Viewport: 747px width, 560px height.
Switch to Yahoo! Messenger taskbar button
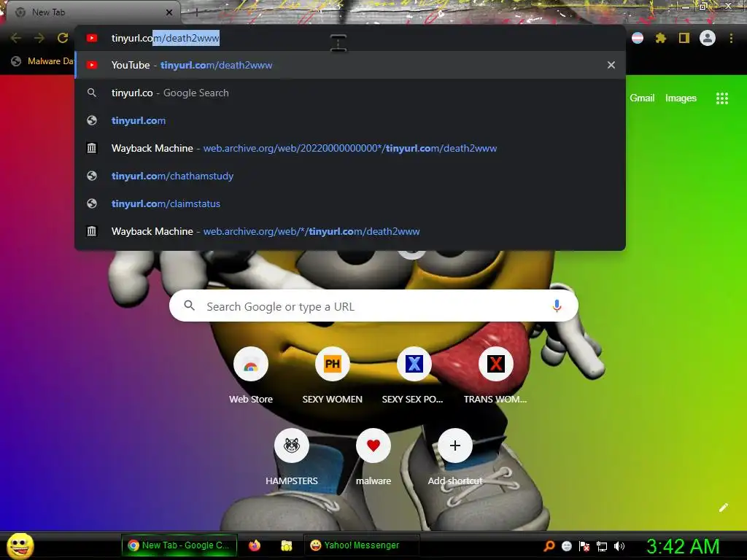(x=362, y=545)
